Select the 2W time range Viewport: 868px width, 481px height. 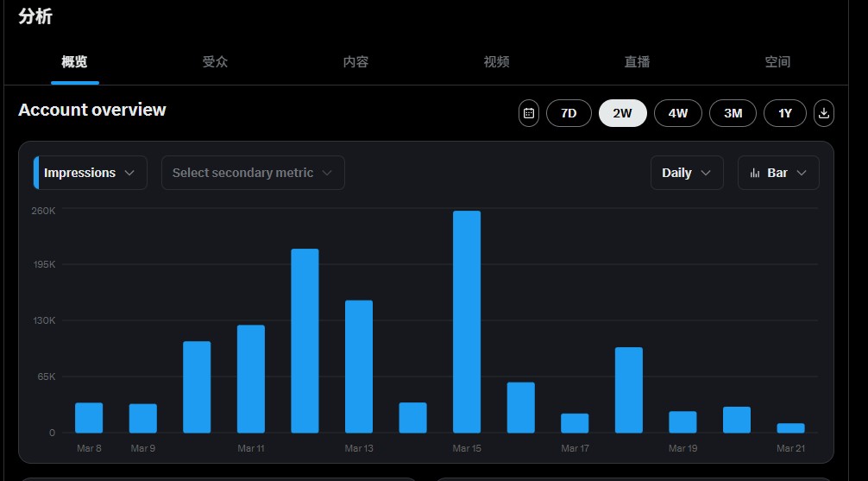[623, 113]
